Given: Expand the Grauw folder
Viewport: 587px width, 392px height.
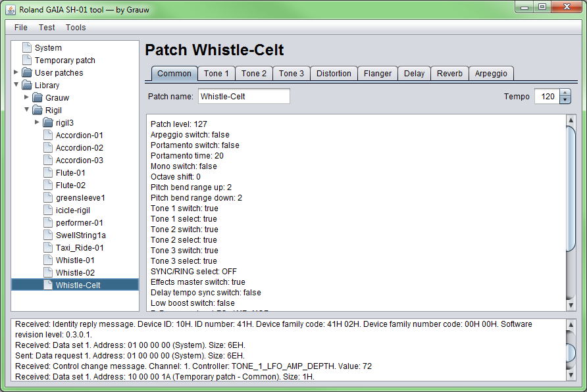Looking at the screenshot, I should coord(26,97).
